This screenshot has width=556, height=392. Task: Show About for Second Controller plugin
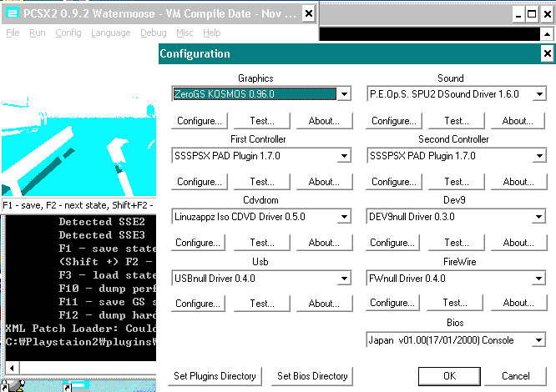[518, 182]
